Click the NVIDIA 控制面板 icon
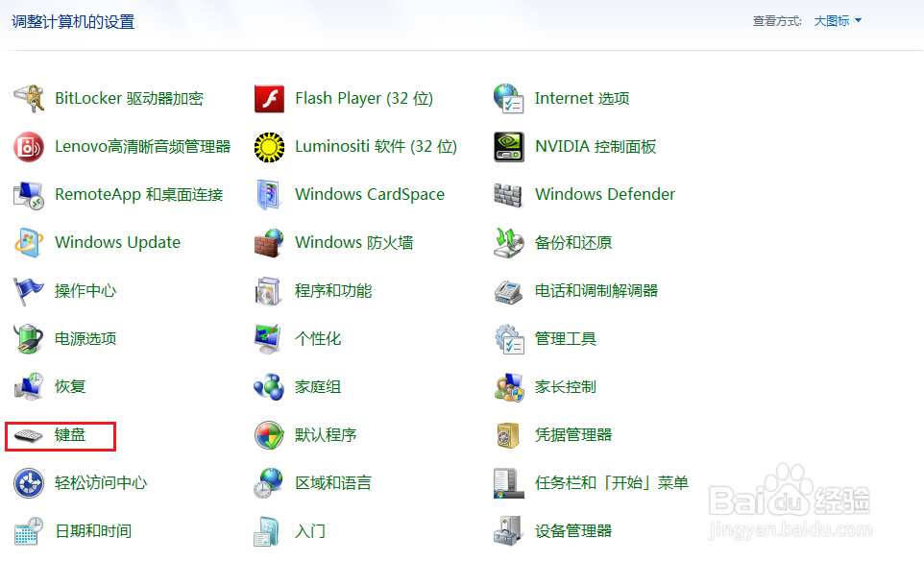Image resolution: width=924 pixels, height=562 pixels. [x=508, y=147]
